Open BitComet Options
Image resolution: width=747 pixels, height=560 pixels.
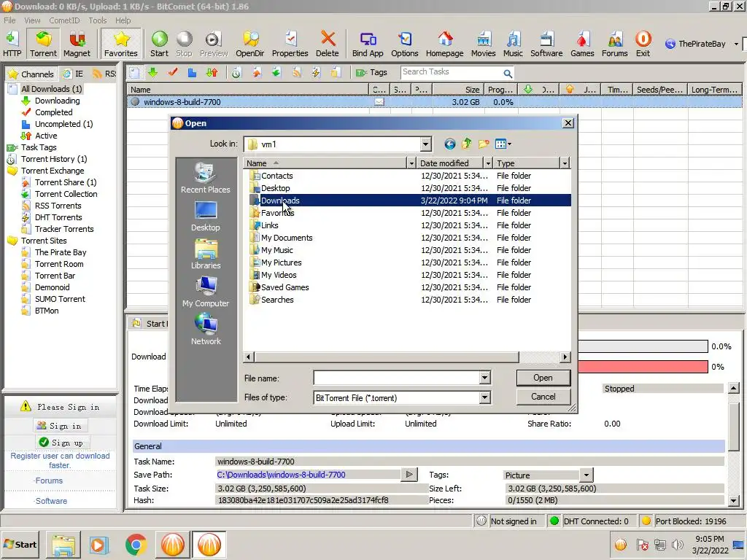point(405,44)
